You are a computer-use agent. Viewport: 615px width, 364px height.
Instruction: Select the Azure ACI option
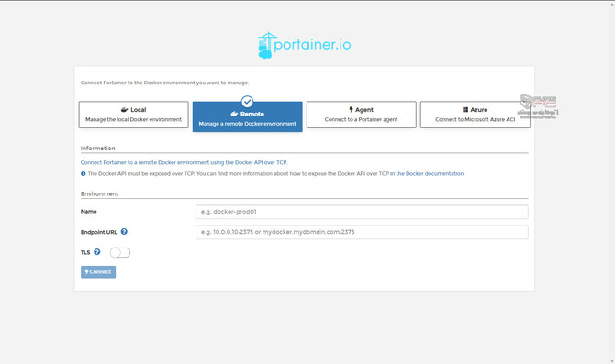(x=475, y=115)
